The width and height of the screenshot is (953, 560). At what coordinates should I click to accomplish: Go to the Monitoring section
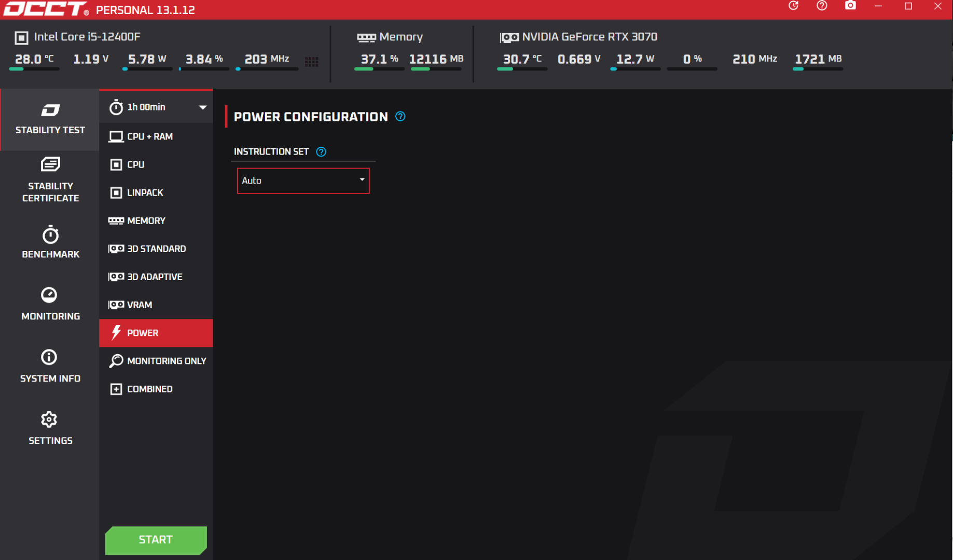pyautogui.click(x=50, y=304)
